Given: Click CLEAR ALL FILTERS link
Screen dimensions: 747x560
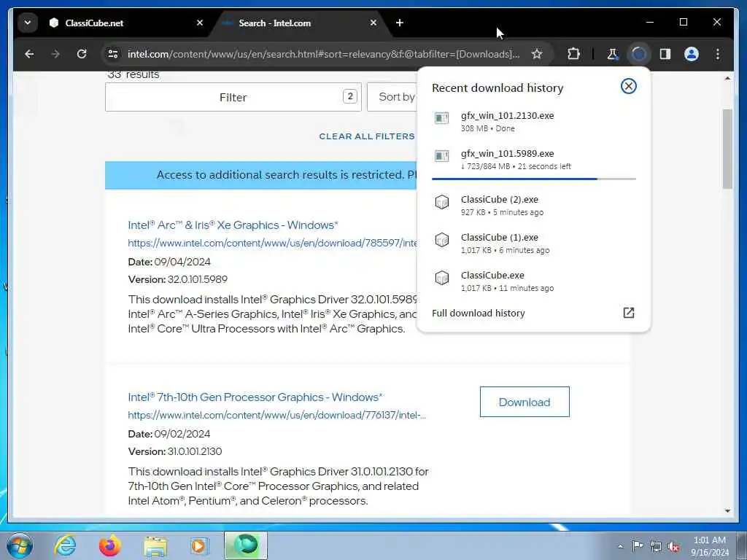Looking at the screenshot, I should [367, 136].
